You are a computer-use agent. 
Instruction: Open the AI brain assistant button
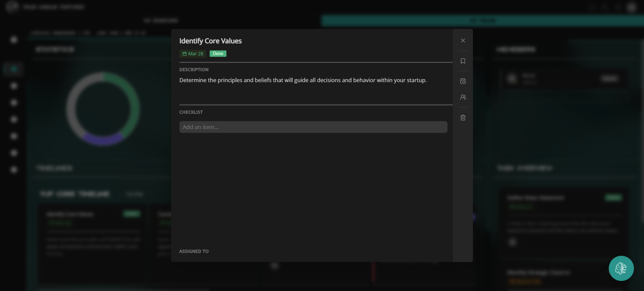click(x=621, y=268)
